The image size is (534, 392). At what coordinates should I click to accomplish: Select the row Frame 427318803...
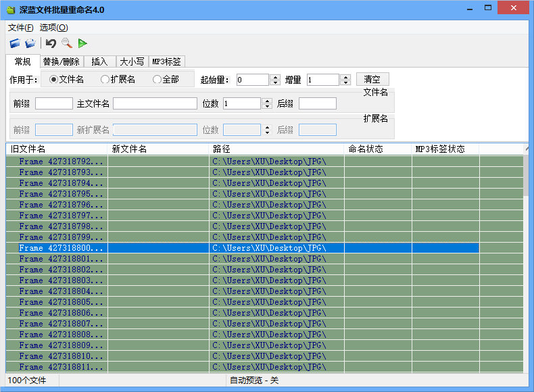click(243, 280)
